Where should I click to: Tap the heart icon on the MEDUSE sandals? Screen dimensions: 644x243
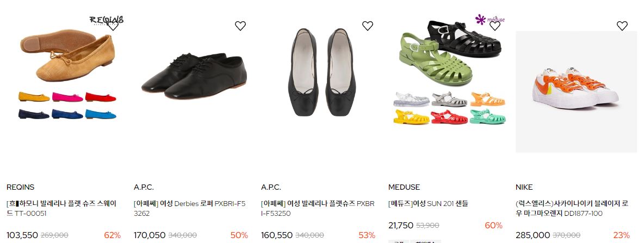click(495, 26)
